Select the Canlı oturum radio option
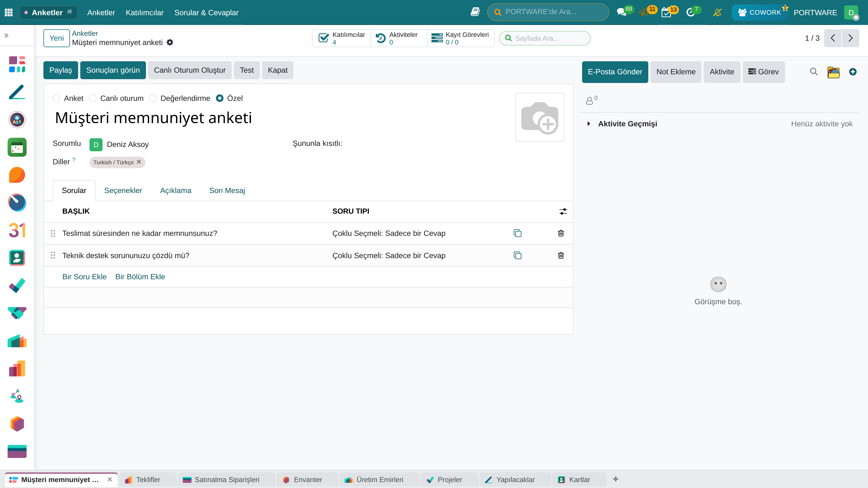 tap(93, 98)
